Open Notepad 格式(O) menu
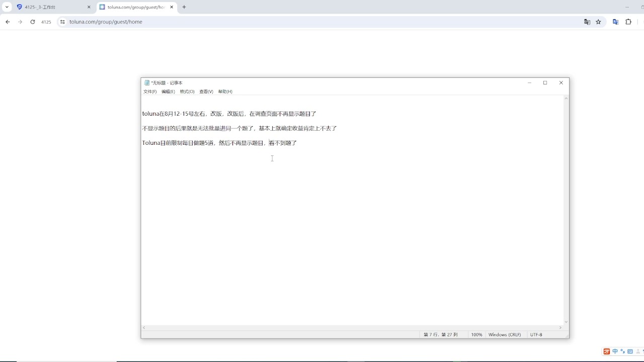The height and width of the screenshot is (362, 644). click(187, 92)
